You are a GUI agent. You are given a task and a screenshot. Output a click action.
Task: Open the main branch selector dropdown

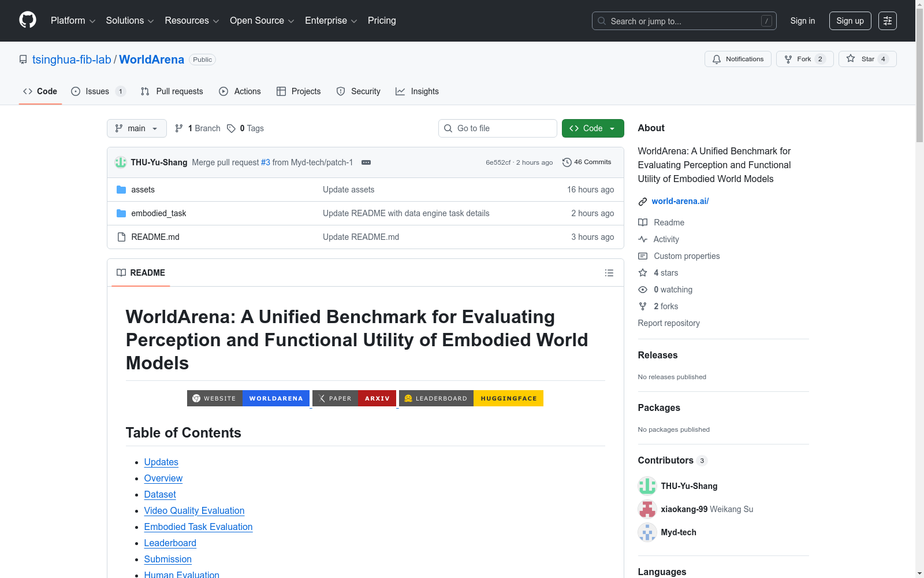(137, 128)
